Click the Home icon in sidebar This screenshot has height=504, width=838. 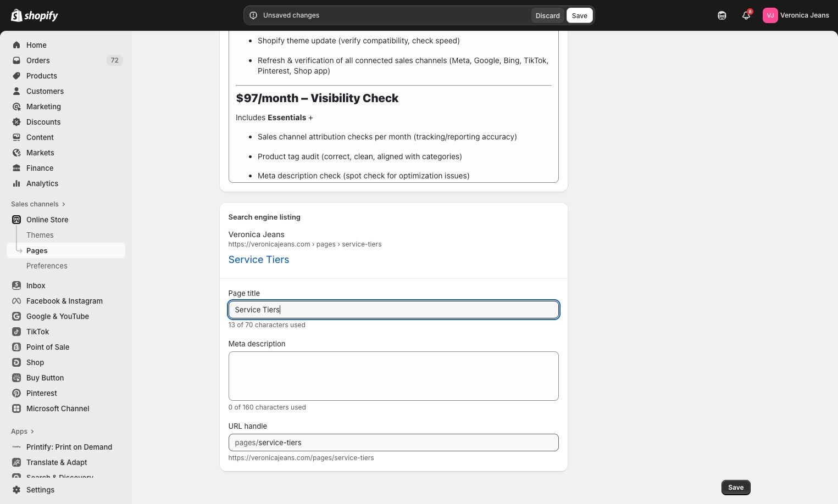click(16, 45)
